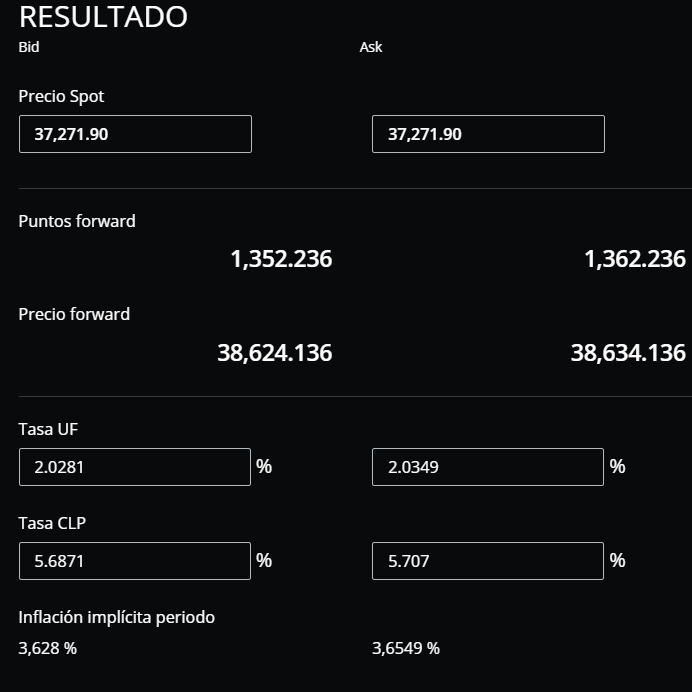This screenshot has width=692, height=692.
Task: Click the Tasa CLP label
Action: (52, 523)
